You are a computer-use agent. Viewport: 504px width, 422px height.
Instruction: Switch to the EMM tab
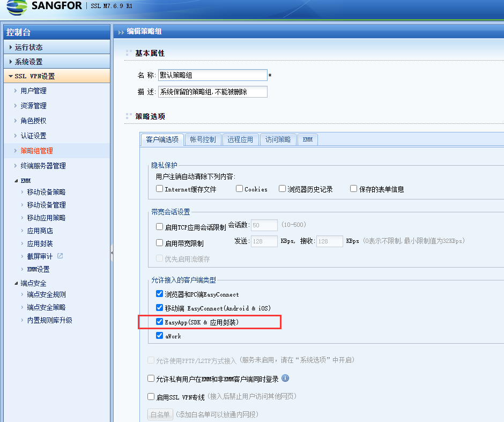(308, 140)
